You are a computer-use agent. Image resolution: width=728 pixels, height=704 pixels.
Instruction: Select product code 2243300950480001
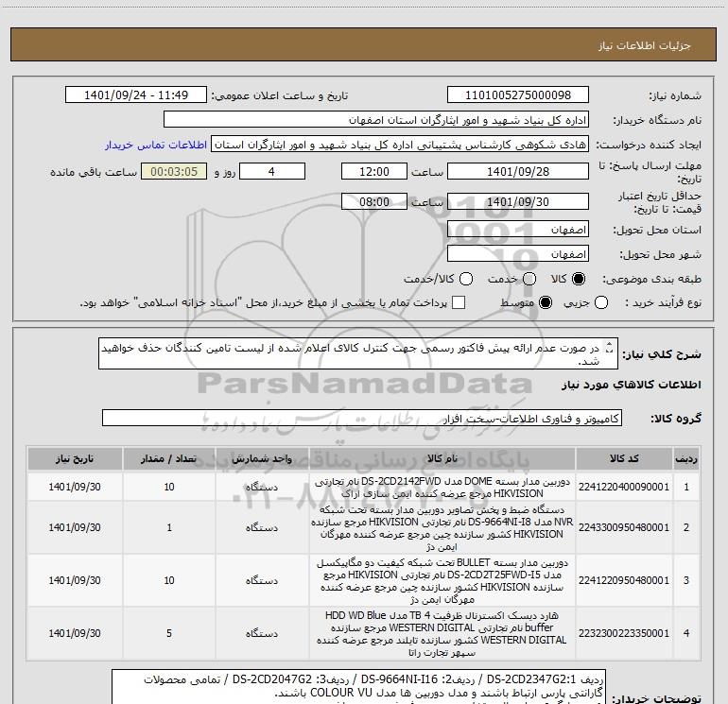pyautogui.click(x=624, y=527)
